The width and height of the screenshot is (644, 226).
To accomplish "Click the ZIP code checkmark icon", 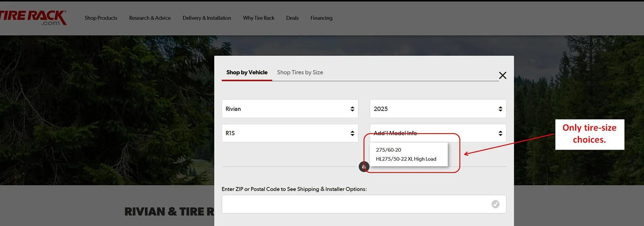I will tap(495, 204).
